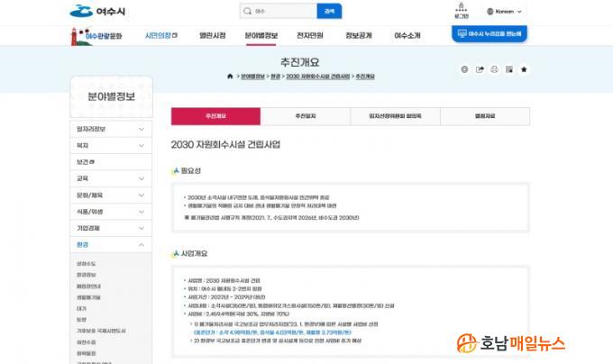Screen dimensions: 613x364
Task: Open the 생활폐기물 sidebar link
Action: tap(89, 296)
